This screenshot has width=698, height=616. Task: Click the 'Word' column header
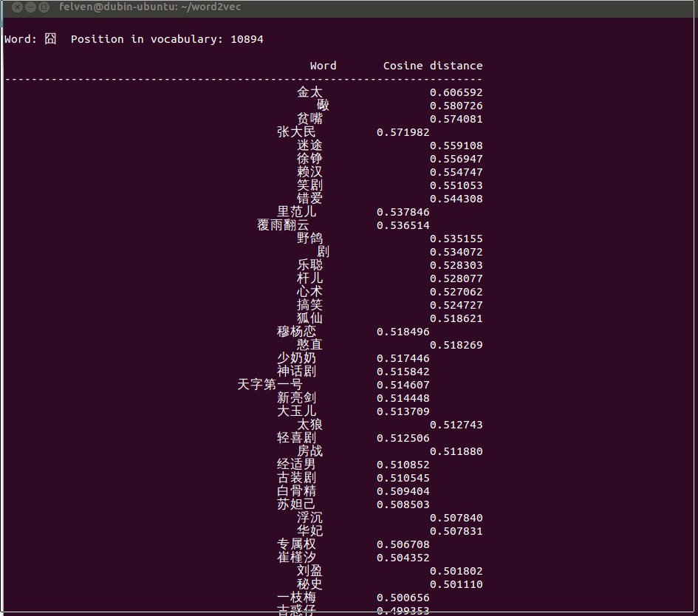(x=324, y=66)
